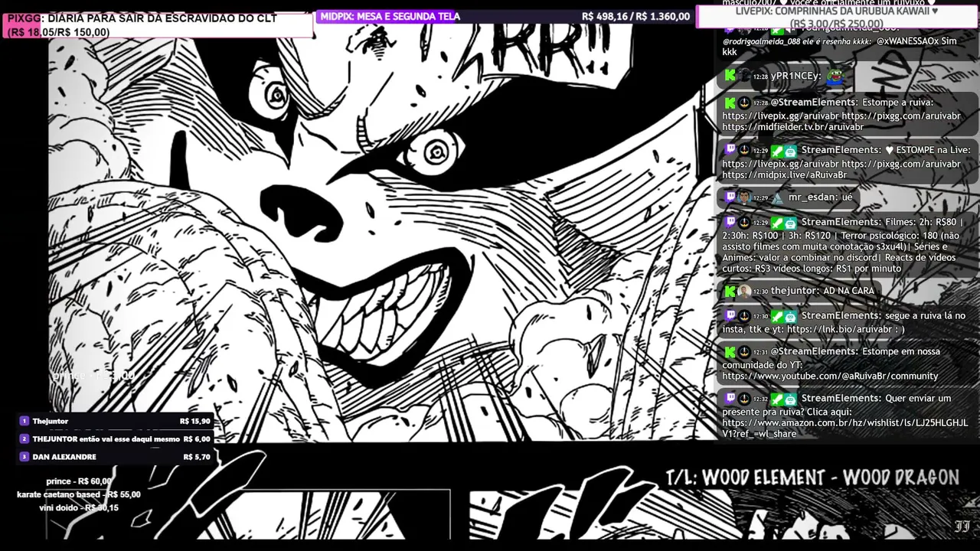Click the 'R$ 498,16 / R$ 1.360,00' goal amount
Screen dimensions: 980x551
click(x=635, y=16)
